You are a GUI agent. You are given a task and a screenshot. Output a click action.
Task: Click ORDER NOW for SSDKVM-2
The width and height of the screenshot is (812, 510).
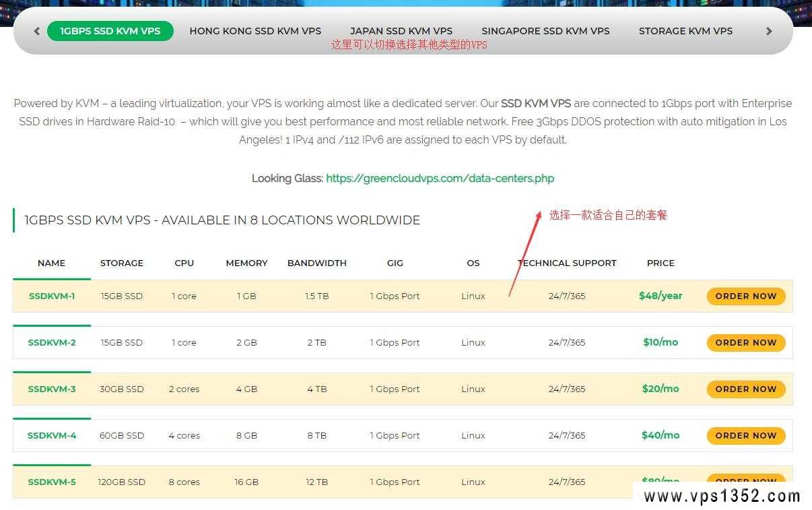point(746,342)
